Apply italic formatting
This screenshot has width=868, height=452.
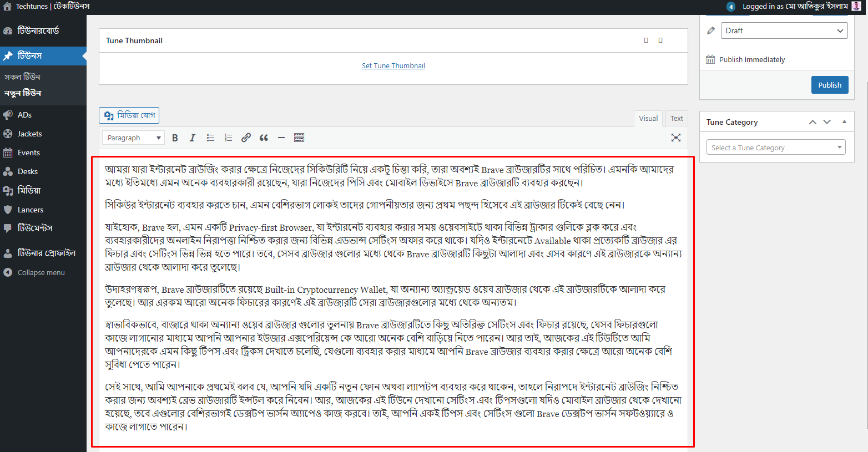pos(193,137)
